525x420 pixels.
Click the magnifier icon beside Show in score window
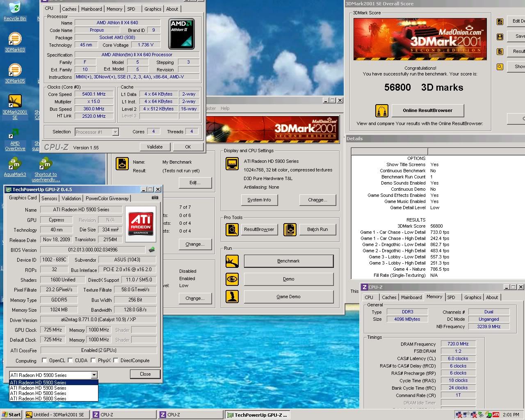tap(500, 66)
